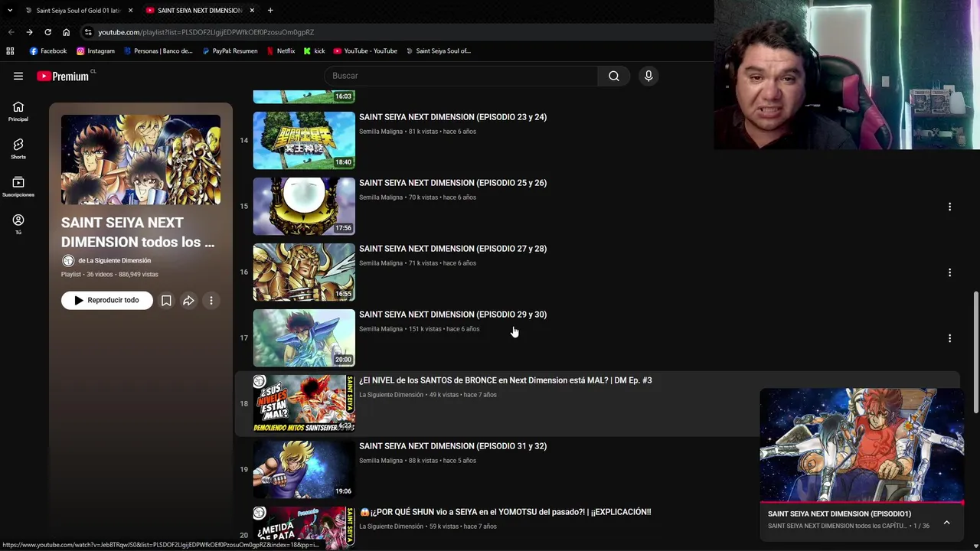Click the page vertical scrollbar
This screenshot has width=980, height=551.
(975, 352)
